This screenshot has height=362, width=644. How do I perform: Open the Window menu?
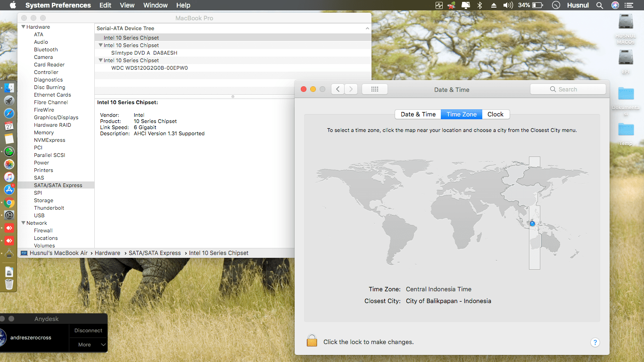[155, 5]
